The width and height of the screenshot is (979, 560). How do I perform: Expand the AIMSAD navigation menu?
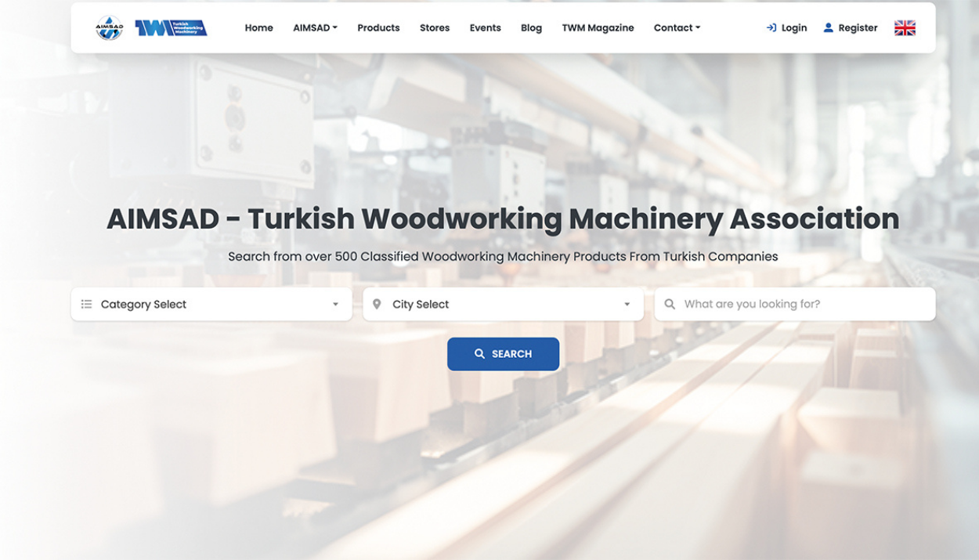click(x=315, y=28)
